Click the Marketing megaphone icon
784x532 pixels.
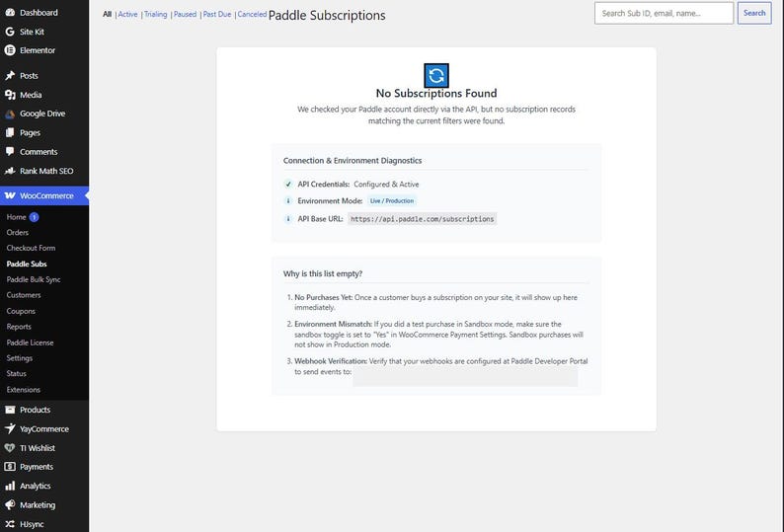(10, 504)
